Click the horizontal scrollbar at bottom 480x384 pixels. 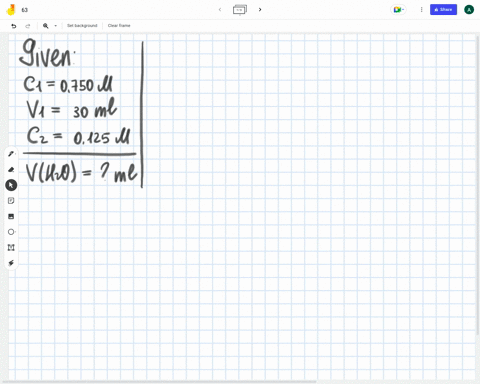(x=160, y=382)
